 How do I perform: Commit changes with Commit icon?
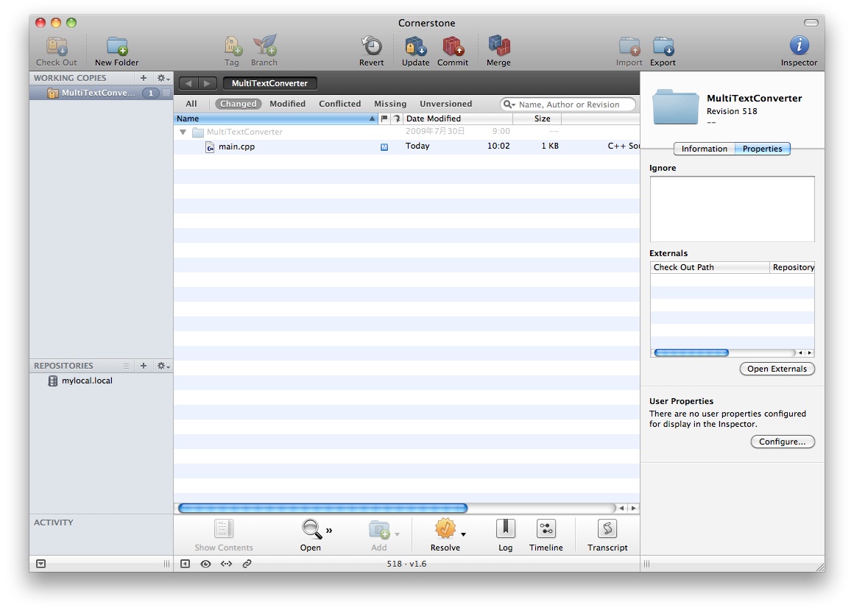[x=453, y=47]
